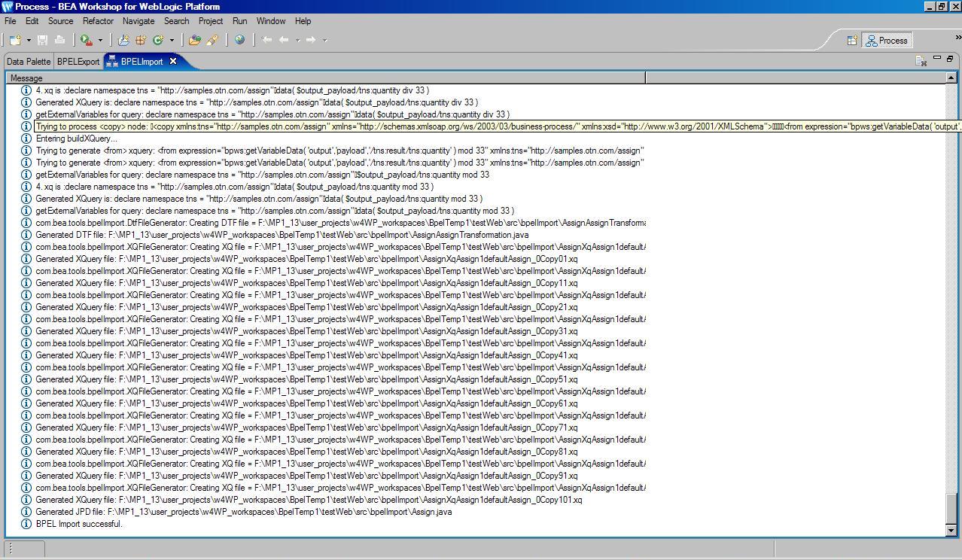Click the Print icon in toolbar
The height and width of the screenshot is (560, 962).
(x=59, y=40)
